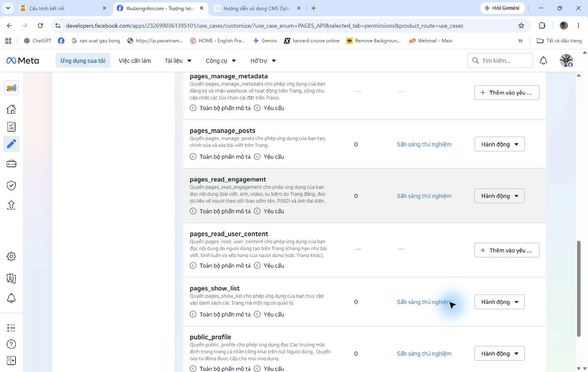Click Sẵn sàng thử nghiệm for pages_read_engagement
Screen dimensions: 588x372
424,196
